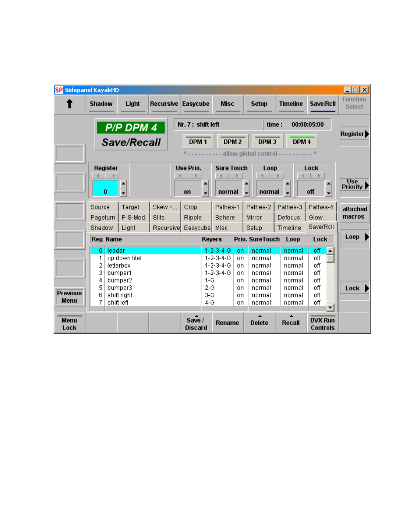414x532 pixels.
Task: Step Use Prio. value down
Action: tap(205, 192)
